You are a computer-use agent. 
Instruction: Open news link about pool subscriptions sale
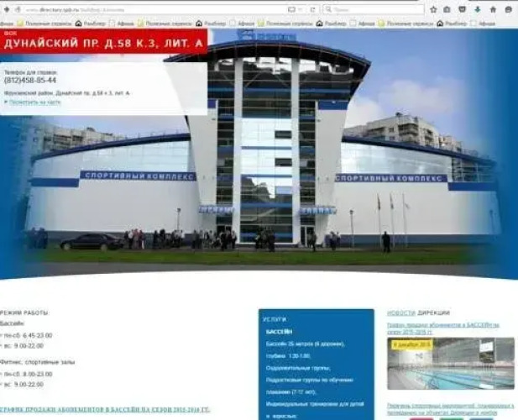tap(442, 327)
